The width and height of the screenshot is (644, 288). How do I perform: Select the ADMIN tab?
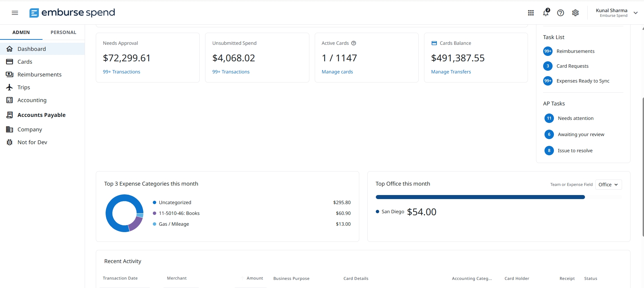(21, 32)
